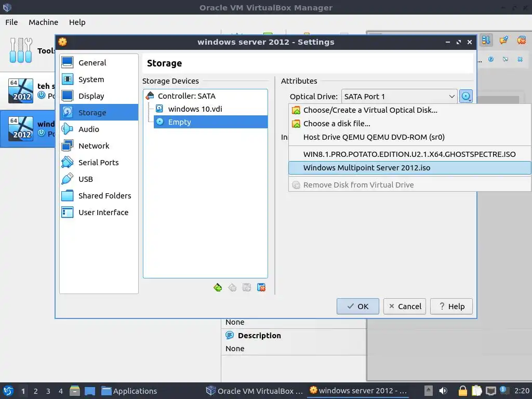The height and width of the screenshot is (399, 532).
Task: Select the 'wind' VM thumbnail in VirtualBox Manager
Action: 21,129
